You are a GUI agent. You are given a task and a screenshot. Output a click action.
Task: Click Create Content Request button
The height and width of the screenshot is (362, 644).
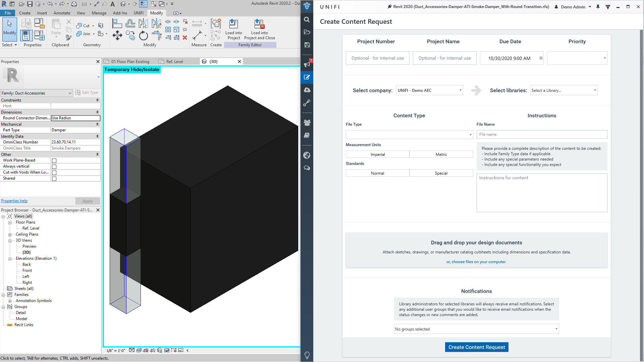476,347
